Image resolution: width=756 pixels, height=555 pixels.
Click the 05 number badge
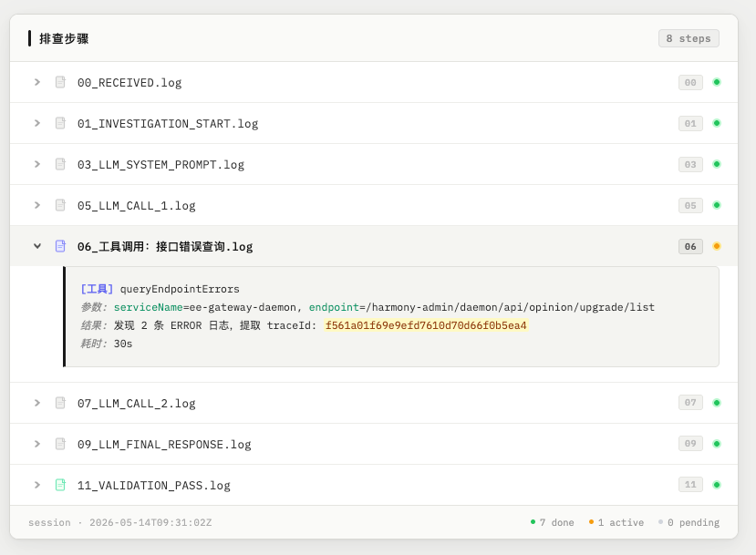coord(690,205)
